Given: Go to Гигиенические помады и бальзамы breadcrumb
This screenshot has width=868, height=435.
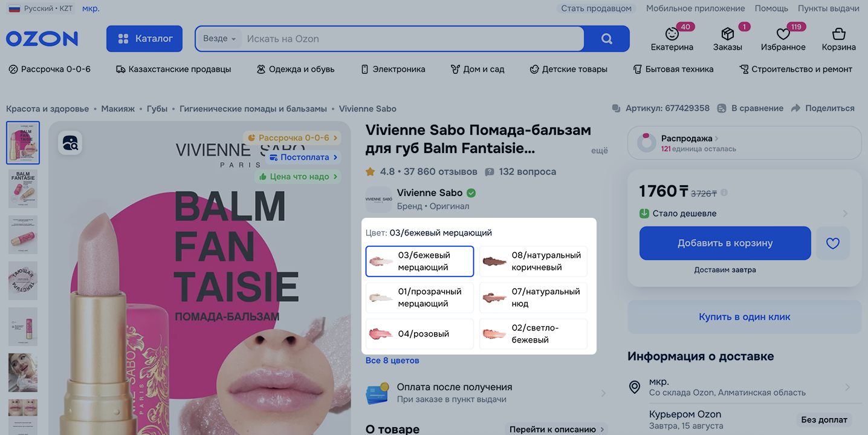Looking at the screenshot, I should point(253,109).
